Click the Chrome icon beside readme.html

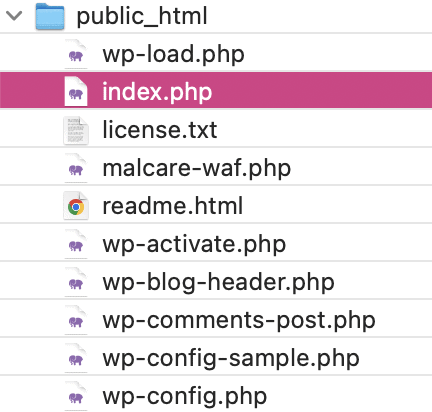(76, 206)
